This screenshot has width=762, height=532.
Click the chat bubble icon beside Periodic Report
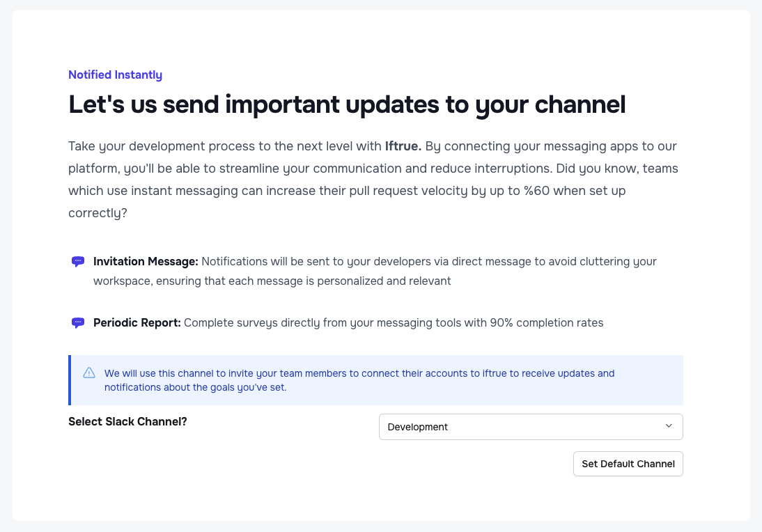pyautogui.click(x=78, y=323)
